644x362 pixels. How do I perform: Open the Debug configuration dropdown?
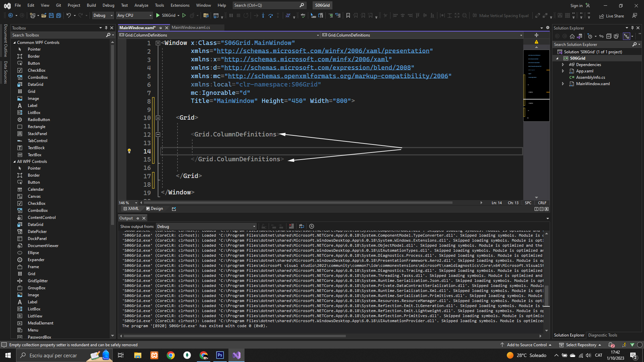(x=103, y=15)
